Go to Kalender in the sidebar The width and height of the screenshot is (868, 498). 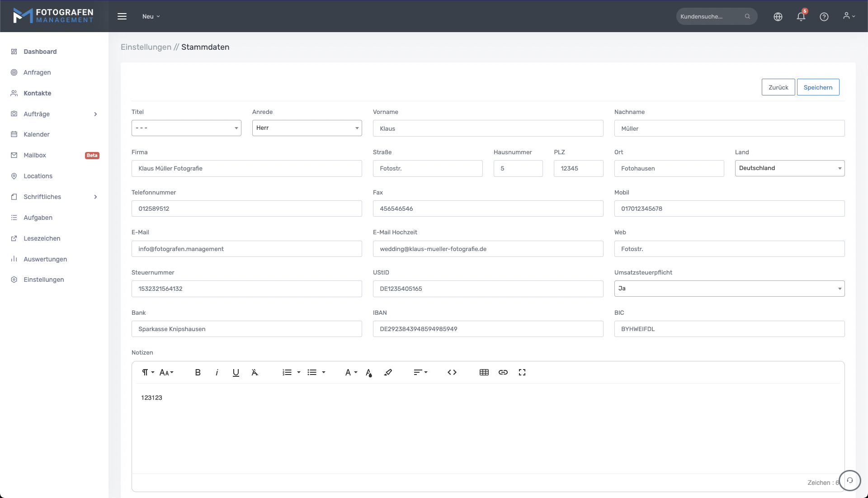point(37,134)
